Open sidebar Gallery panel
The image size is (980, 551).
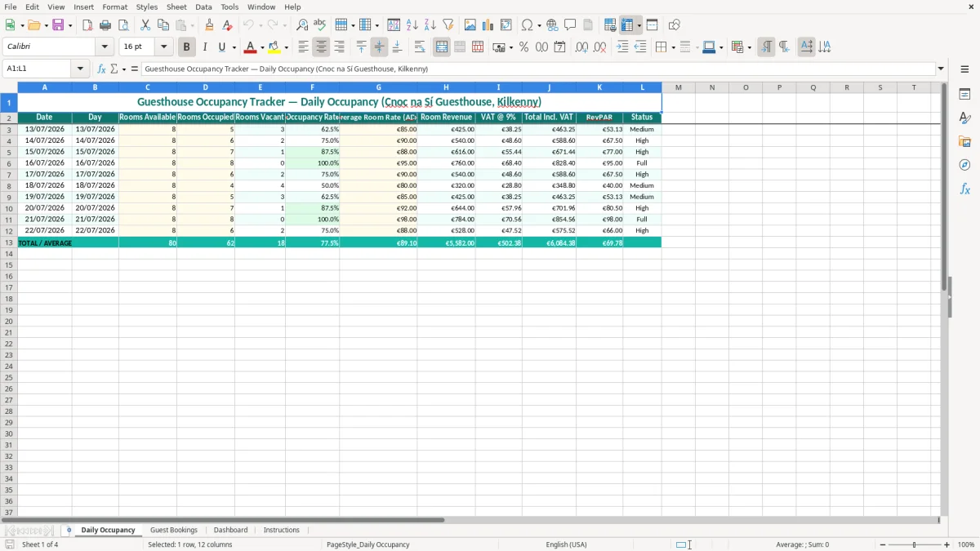[965, 141]
